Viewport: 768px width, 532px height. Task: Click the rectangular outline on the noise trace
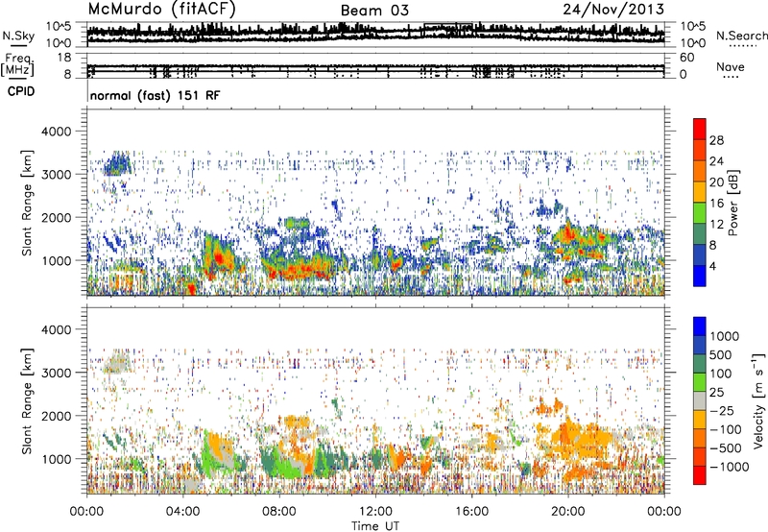click(448, 30)
